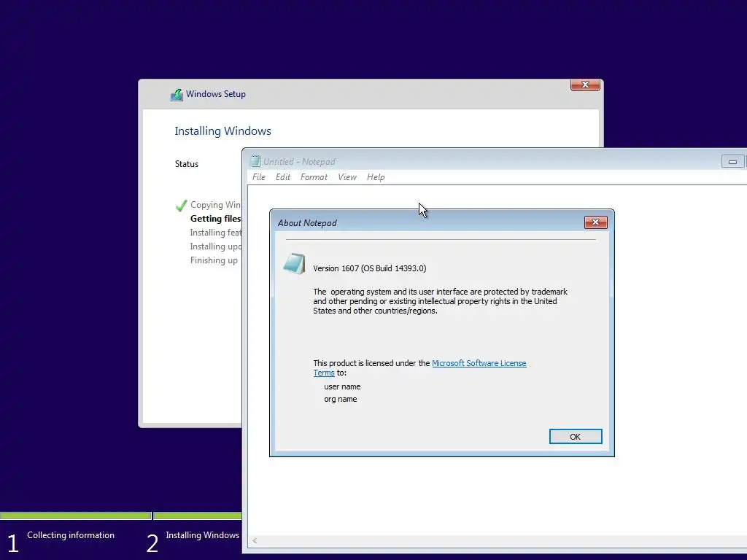Click the left arrow of Notepad horizontal scrollbar
747x560 pixels.
click(255, 540)
